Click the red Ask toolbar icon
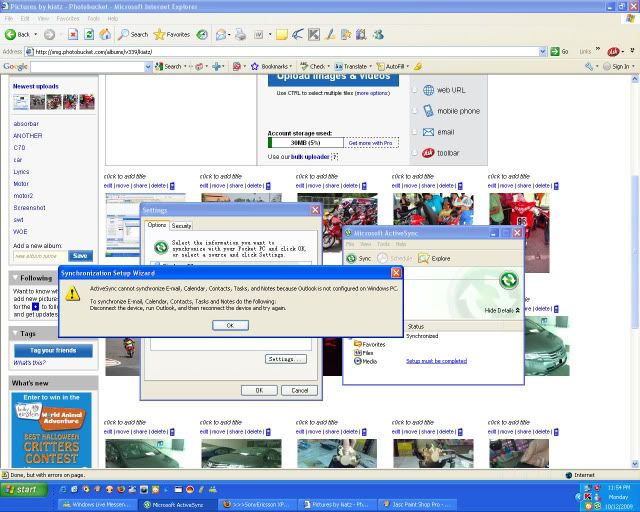The height and width of the screenshot is (512, 640). click(613, 52)
